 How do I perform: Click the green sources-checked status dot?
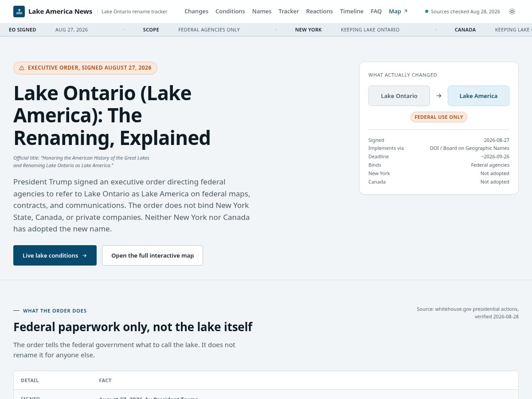(427, 12)
